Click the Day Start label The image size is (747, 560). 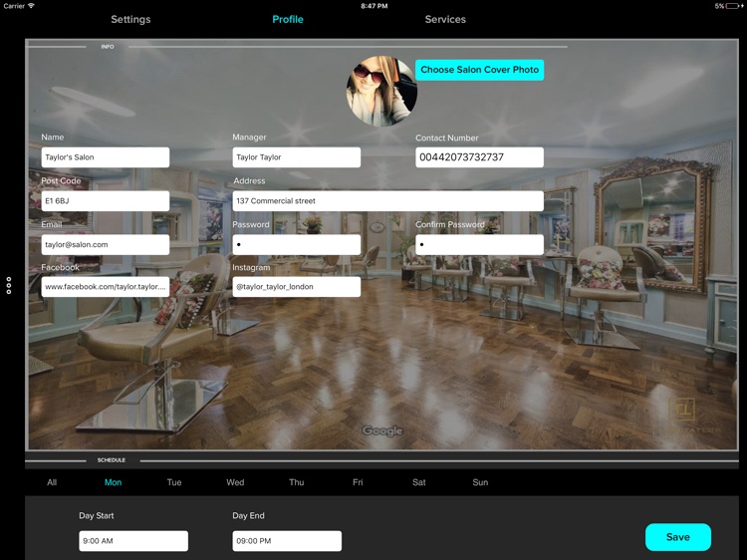point(97,516)
